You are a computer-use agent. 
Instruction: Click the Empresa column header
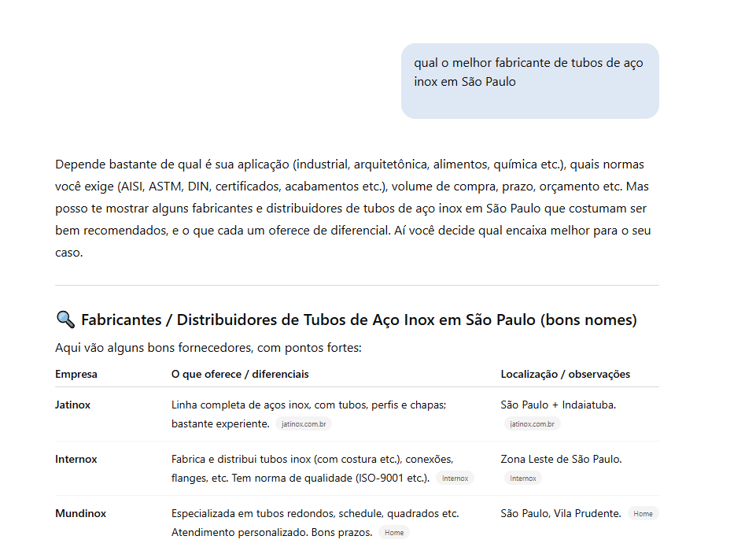point(76,375)
